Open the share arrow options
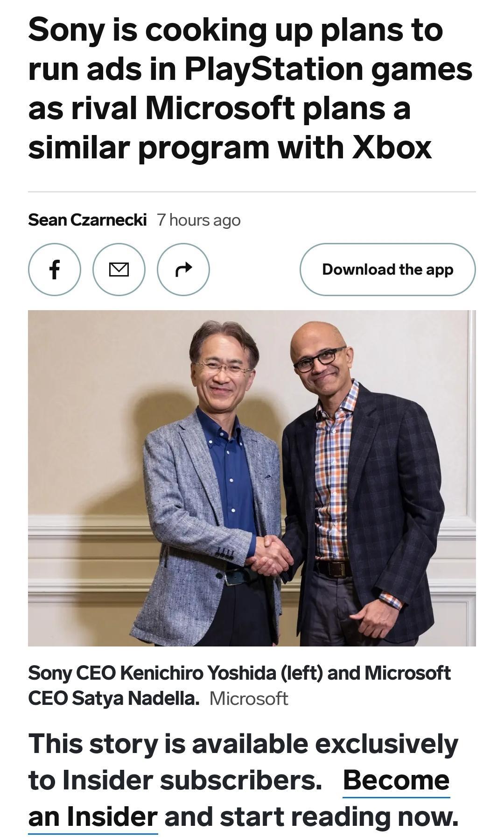Image resolution: width=504 pixels, height=838 pixels. coord(183,270)
